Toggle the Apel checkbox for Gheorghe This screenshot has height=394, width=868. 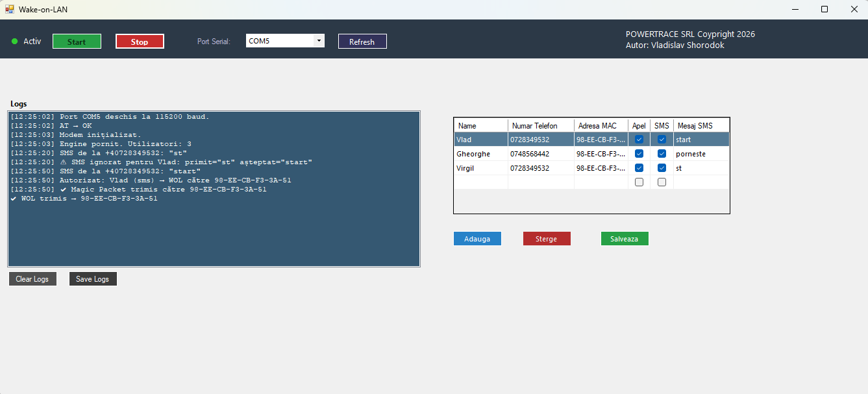tap(639, 154)
